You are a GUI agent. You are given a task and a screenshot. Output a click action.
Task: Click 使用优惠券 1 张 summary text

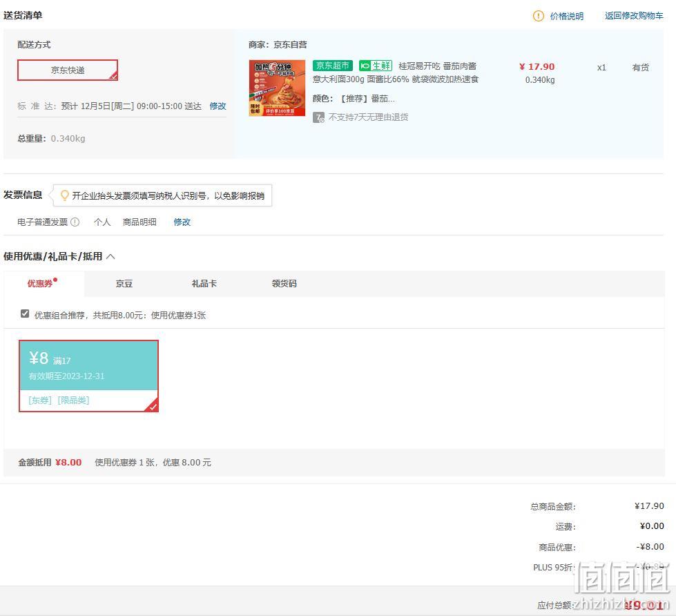click(153, 463)
